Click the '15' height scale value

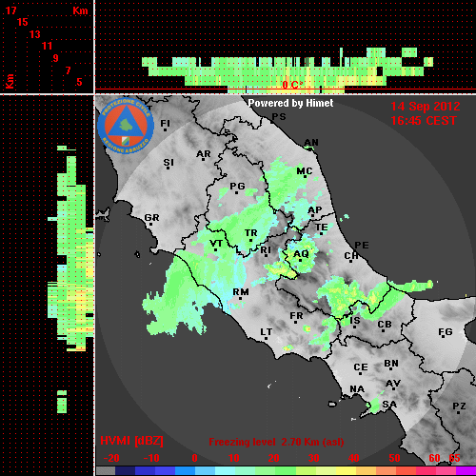[23, 22]
